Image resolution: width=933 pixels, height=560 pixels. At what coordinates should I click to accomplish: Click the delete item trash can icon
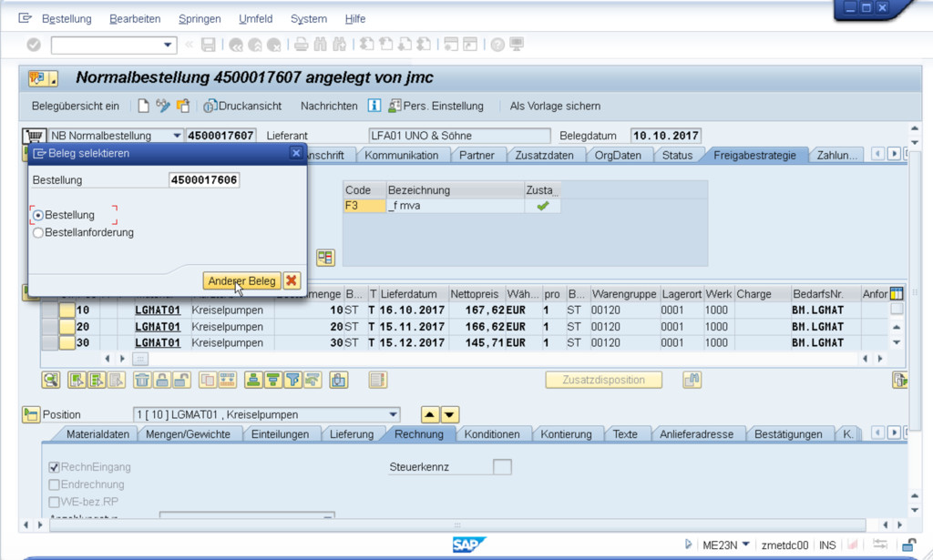[142, 380]
